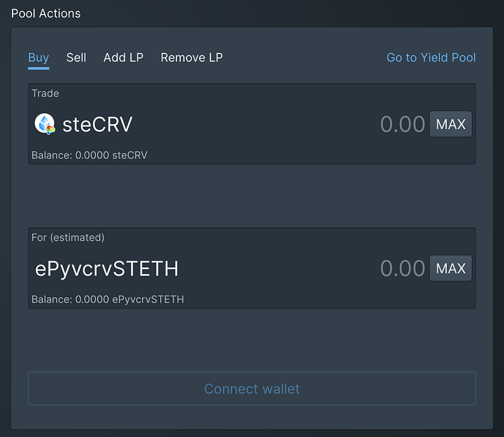Click the ePyvcrvSTETH token name
This screenshot has height=437, width=504.
coord(106,269)
